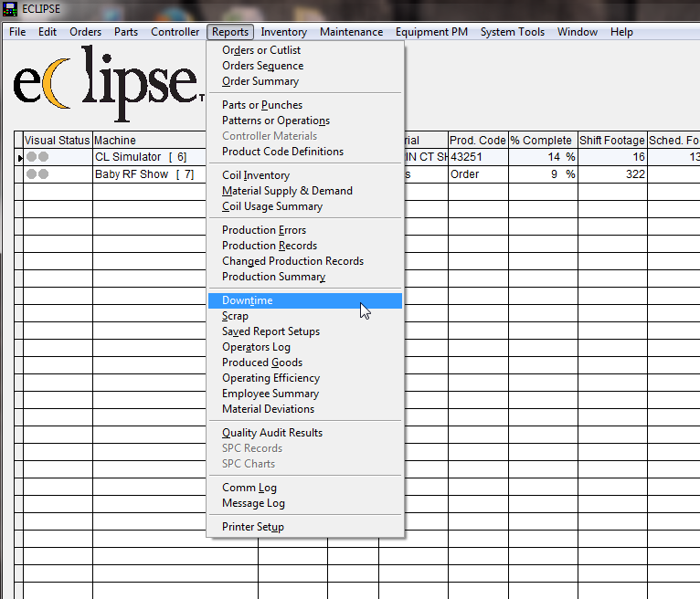Select Patterns or Operations report
The height and width of the screenshot is (599, 700).
305,121
